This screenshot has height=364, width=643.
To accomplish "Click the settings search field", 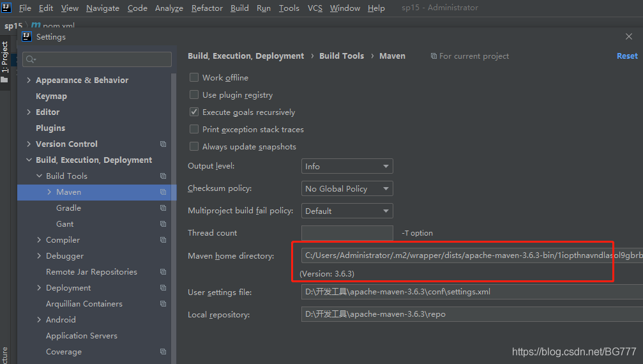I will click(97, 59).
